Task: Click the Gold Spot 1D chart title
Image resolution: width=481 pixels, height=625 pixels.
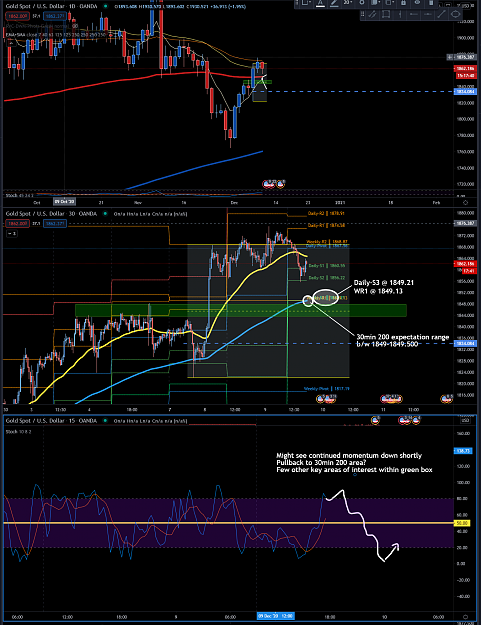Action: click(51, 6)
